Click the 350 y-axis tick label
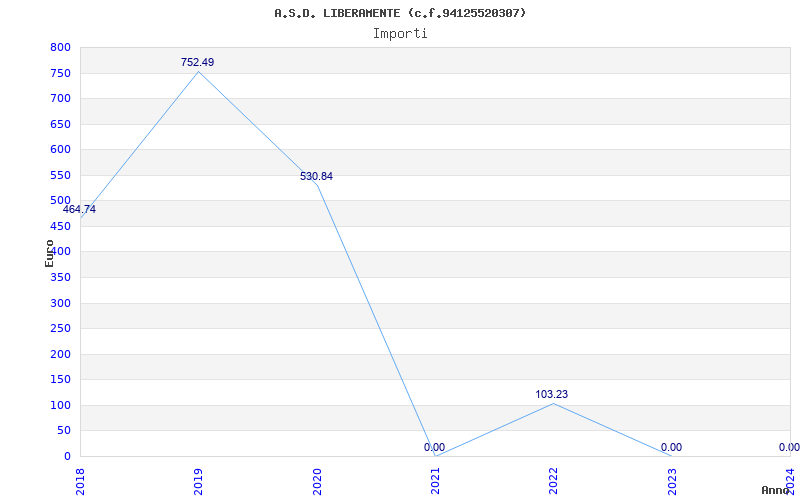 (x=60, y=278)
